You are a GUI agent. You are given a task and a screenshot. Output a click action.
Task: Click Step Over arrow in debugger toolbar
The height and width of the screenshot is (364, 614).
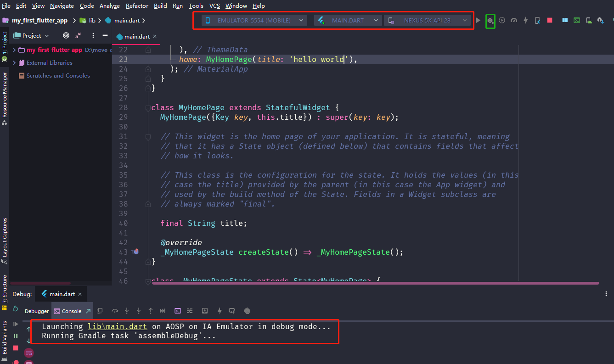(x=115, y=311)
